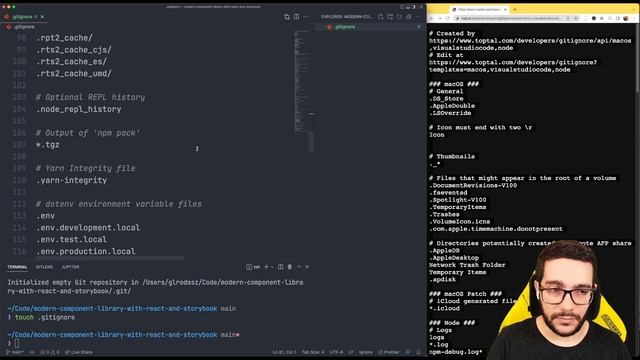
Task: Start Live Share from status bar
Action: [79, 352]
